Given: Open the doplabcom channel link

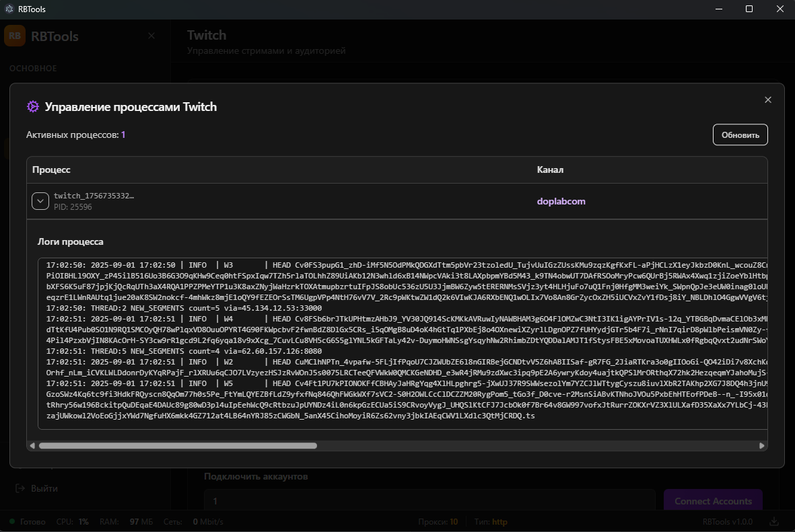Looking at the screenshot, I should pos(561,201).
